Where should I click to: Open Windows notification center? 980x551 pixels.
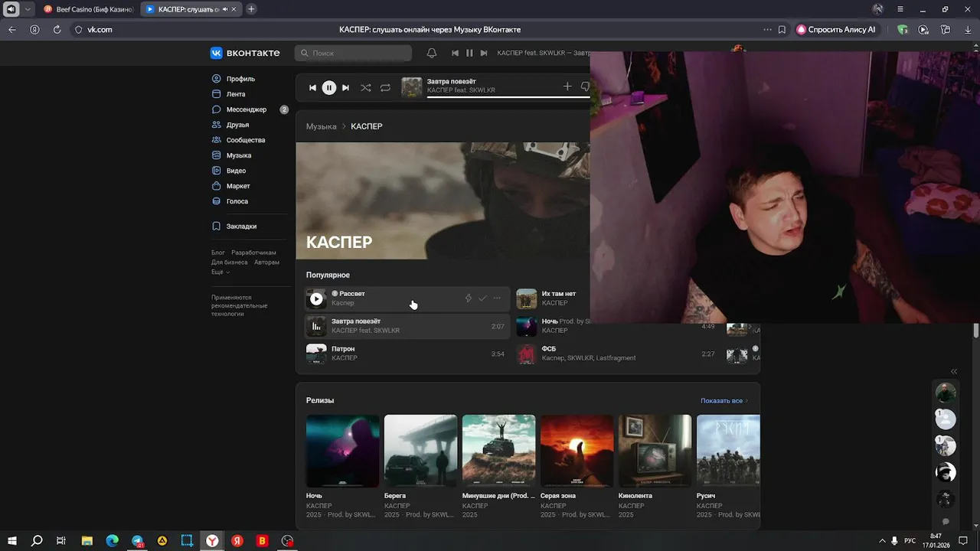[x=963, y=541]
